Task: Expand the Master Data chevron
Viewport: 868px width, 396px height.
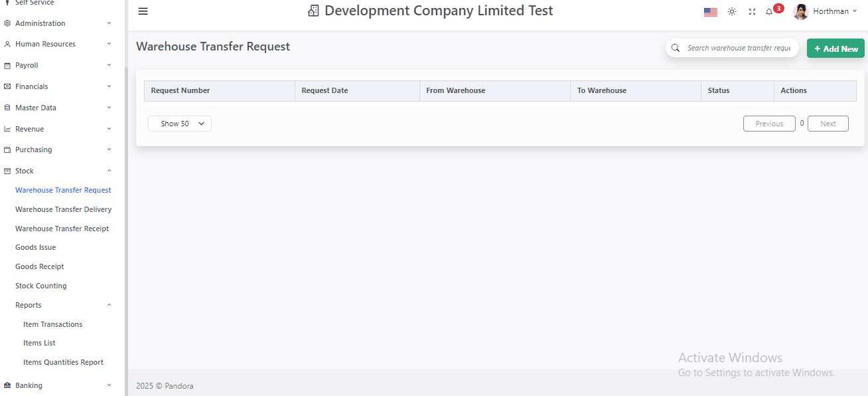Action: pos(109,108)
